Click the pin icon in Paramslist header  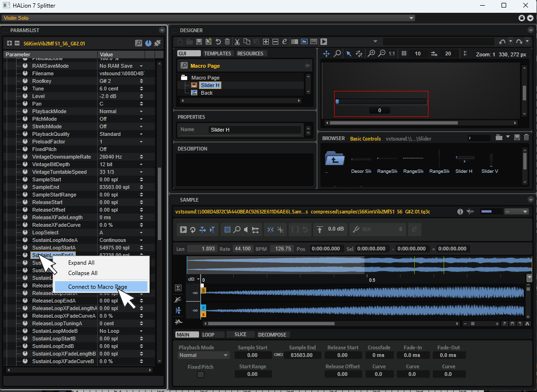pos(157,43)
